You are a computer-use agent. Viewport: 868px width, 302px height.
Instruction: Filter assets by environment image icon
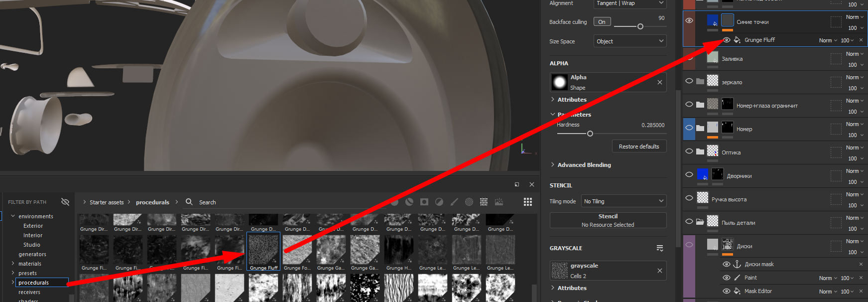point(499,202)
